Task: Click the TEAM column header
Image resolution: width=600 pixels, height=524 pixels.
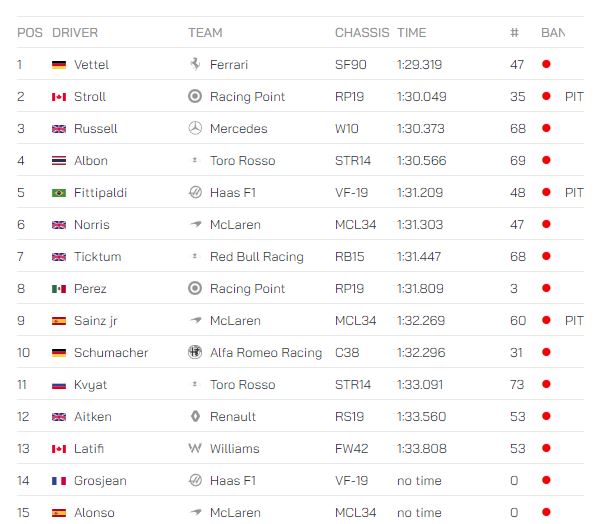Action: [x=205, y=33]
